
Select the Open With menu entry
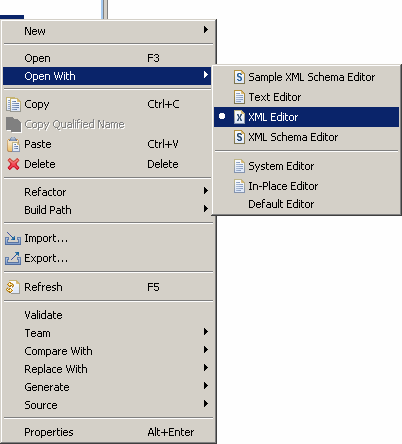click(108, 76)
